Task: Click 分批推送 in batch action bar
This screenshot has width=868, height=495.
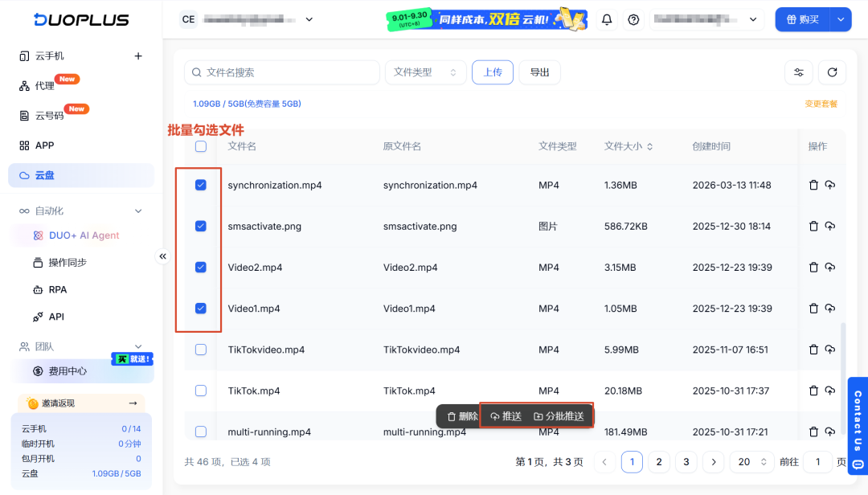Action: coord(559,416)
